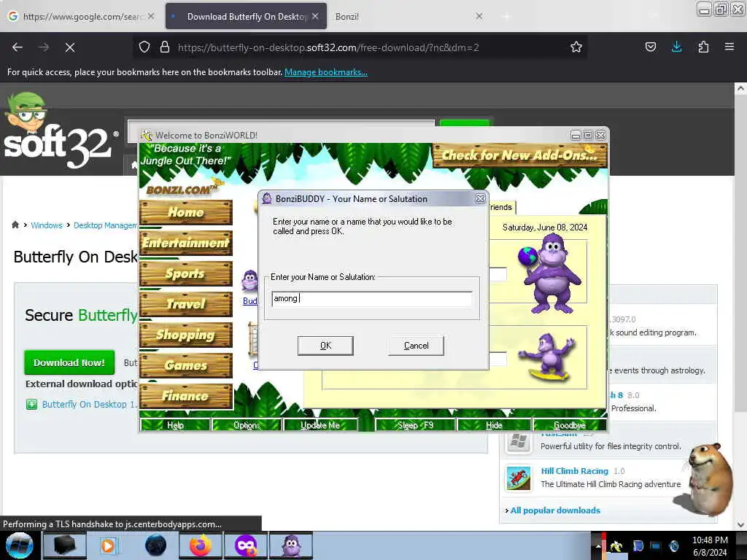Open a new browser tab
This screenshot has width=747, height=560.
[x=506, y=16]
